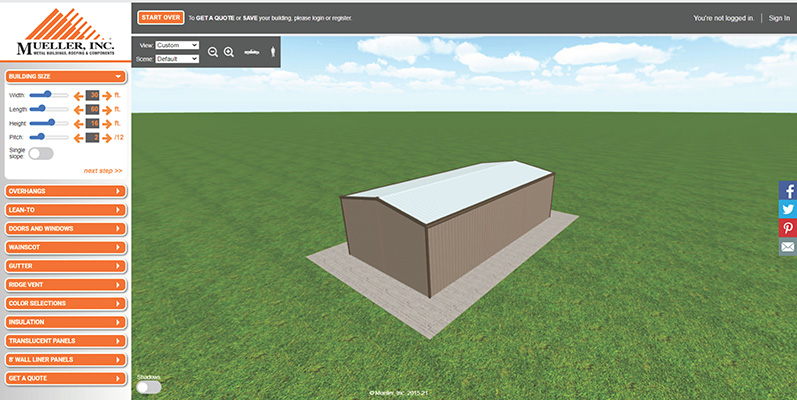Show the person scale reference icon
The image size is (797, 400).
click(271, 52)
